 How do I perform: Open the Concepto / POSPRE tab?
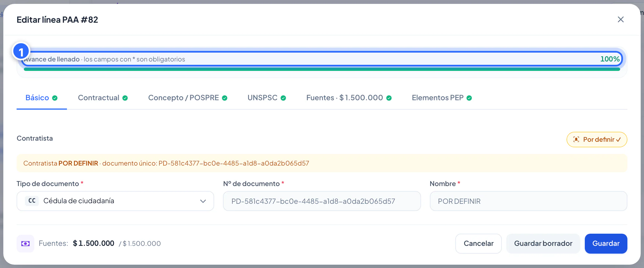(x=188, y=98)
